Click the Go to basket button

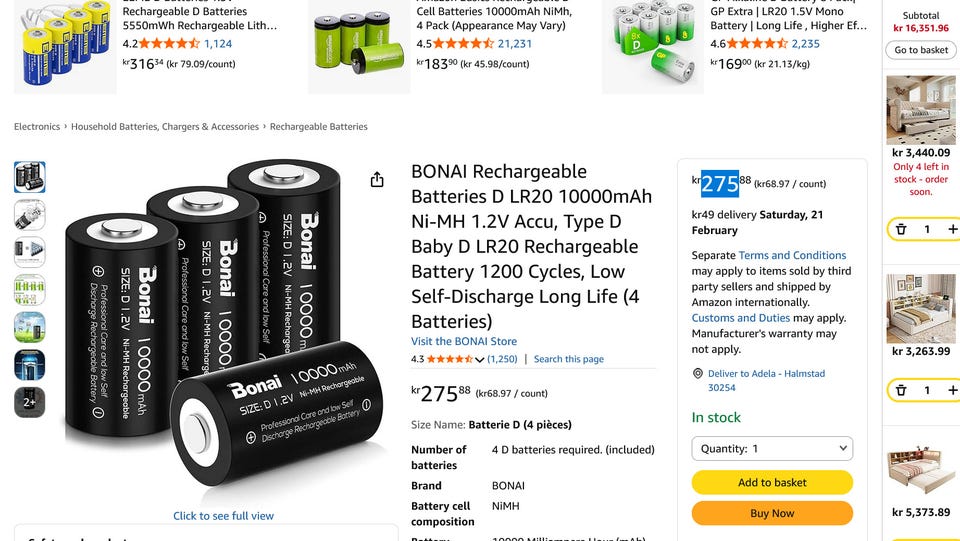point(921,50)
